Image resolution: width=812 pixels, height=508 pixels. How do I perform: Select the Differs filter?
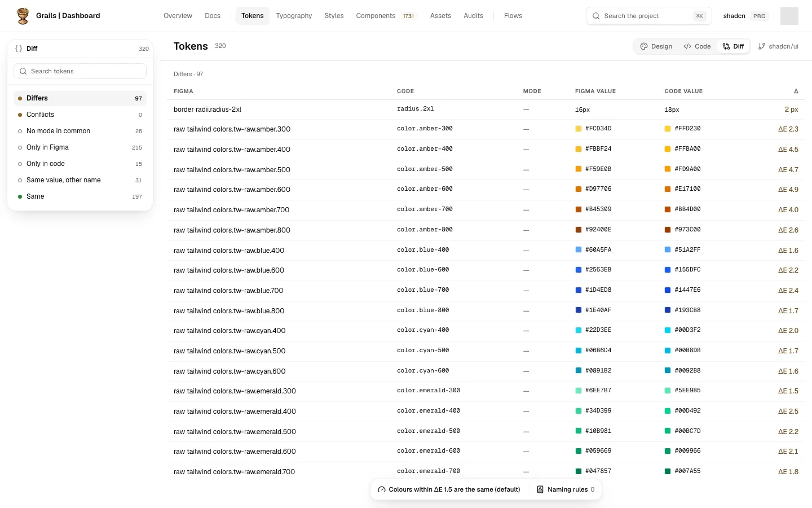pyautogui.click(x=80, y=98)
